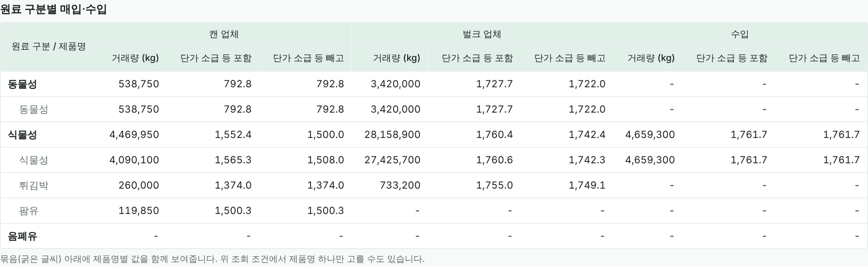This screenshot has width=868, height=267.
Task: Click value 4,469,950 in 식물성 group row
Action: coord(134,135)
